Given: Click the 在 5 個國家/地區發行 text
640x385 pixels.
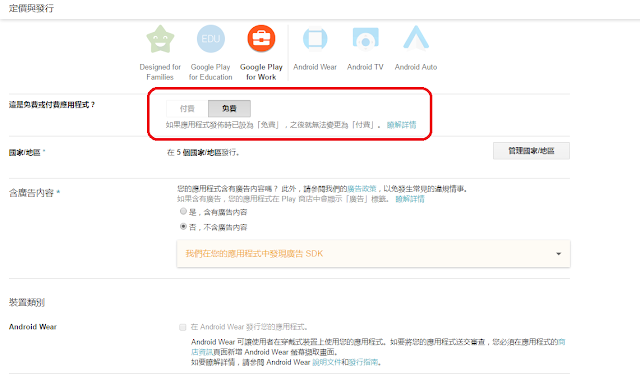Looking at the screenshot, I should point(203,153).
